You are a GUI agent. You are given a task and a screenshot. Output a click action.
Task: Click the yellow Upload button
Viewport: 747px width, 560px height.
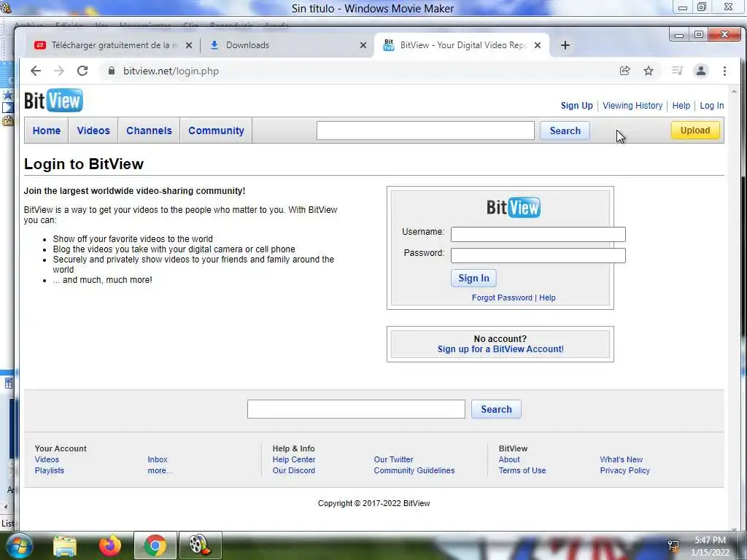695,131
